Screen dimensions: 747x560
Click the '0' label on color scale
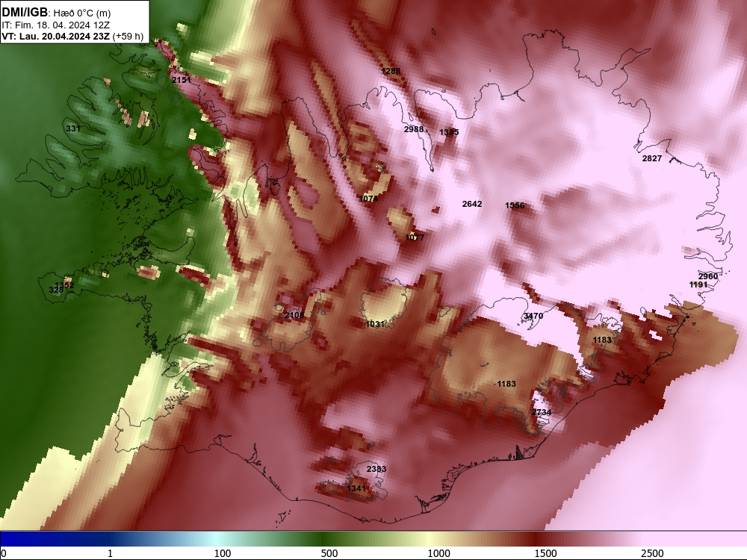(4, 553)
